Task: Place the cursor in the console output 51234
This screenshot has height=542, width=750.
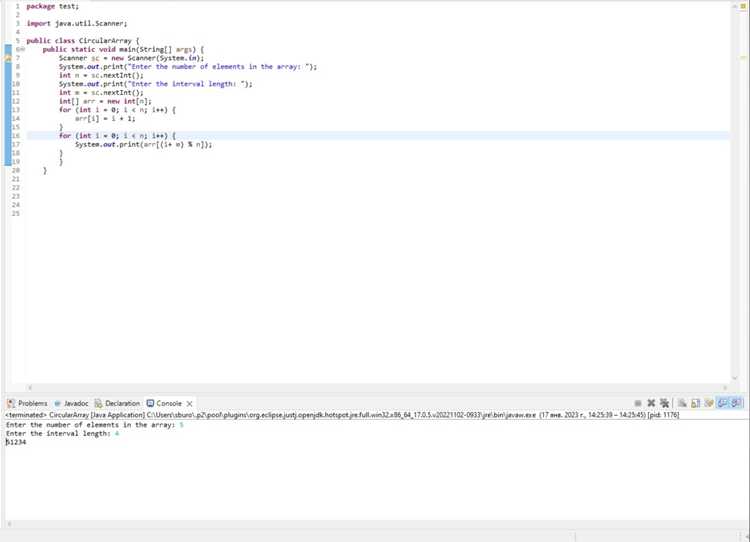Action: (x=16, y=442)
